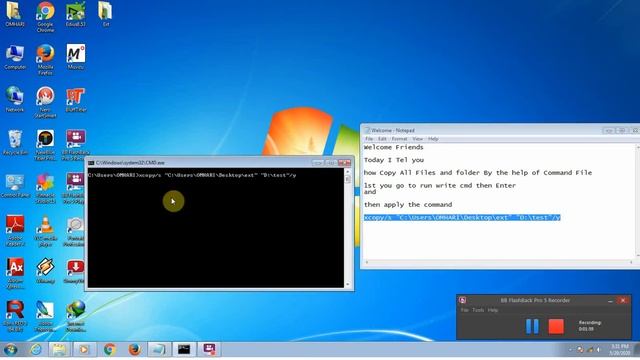Launch Mozilla Firefox from the desktop
Viewport: 640px width, 360px height.
click(x=45, y=60)
